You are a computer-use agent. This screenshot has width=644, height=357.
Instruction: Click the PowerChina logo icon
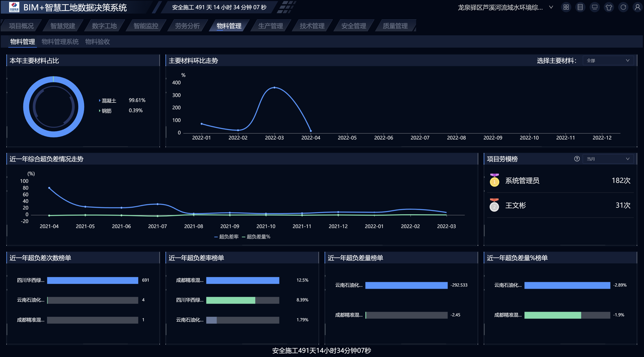click(14, 7)
